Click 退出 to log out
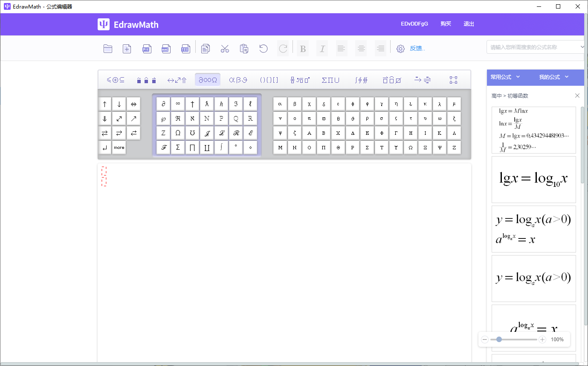The image size is (588, 366). click(469, 24)
